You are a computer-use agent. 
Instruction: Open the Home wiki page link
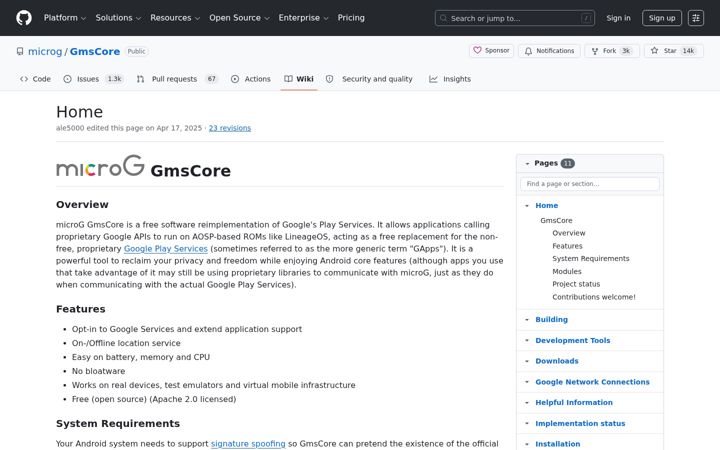click(546, 206)
